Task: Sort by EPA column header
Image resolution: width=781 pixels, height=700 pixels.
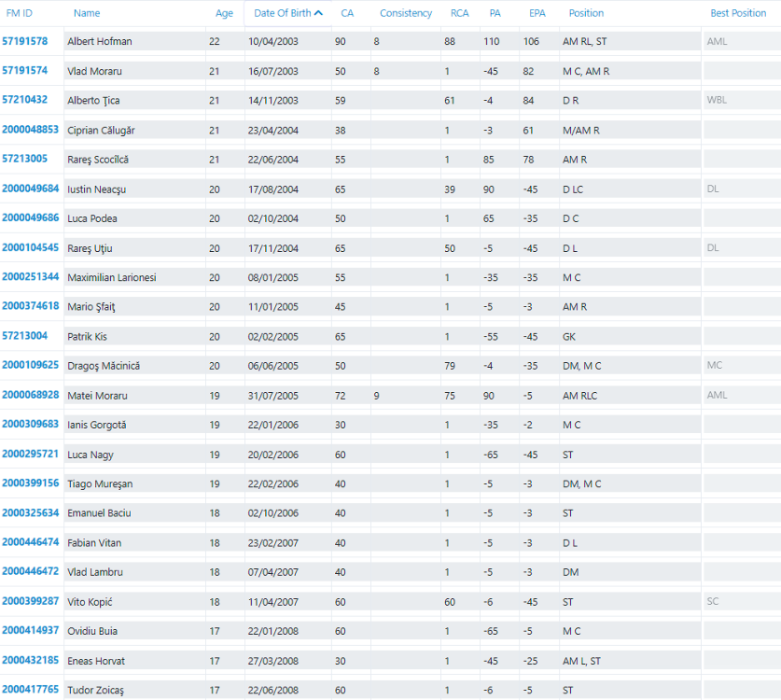Action: [537, 13]
